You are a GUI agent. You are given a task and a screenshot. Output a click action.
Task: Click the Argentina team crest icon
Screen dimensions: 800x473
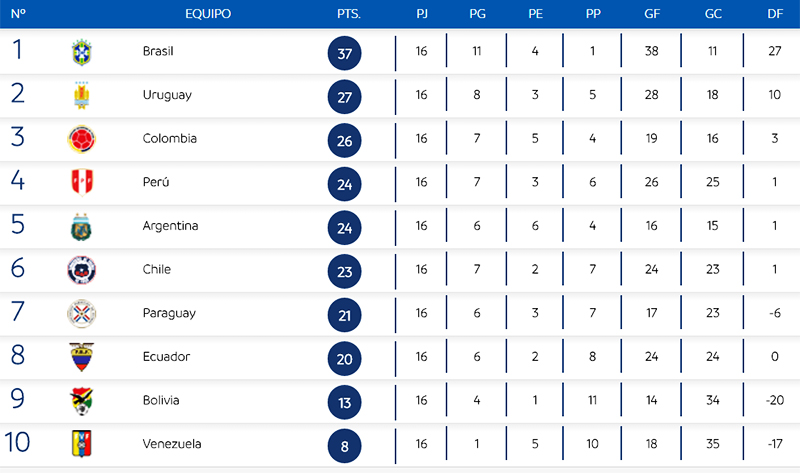coord(81,226)
